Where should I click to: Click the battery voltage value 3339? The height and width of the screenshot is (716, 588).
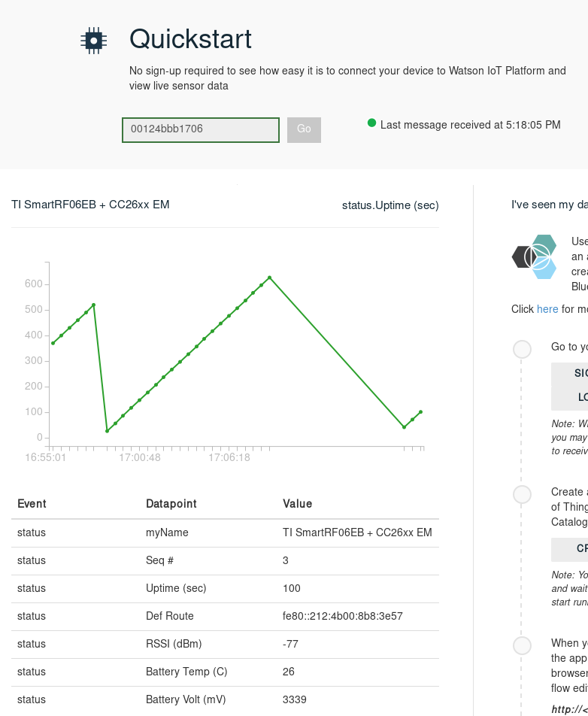coord(295,699)
